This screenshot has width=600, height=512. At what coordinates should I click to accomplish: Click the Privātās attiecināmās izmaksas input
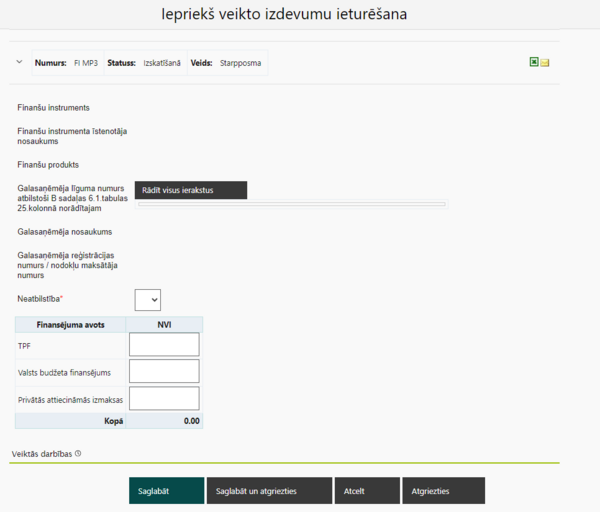coord(164,398)
